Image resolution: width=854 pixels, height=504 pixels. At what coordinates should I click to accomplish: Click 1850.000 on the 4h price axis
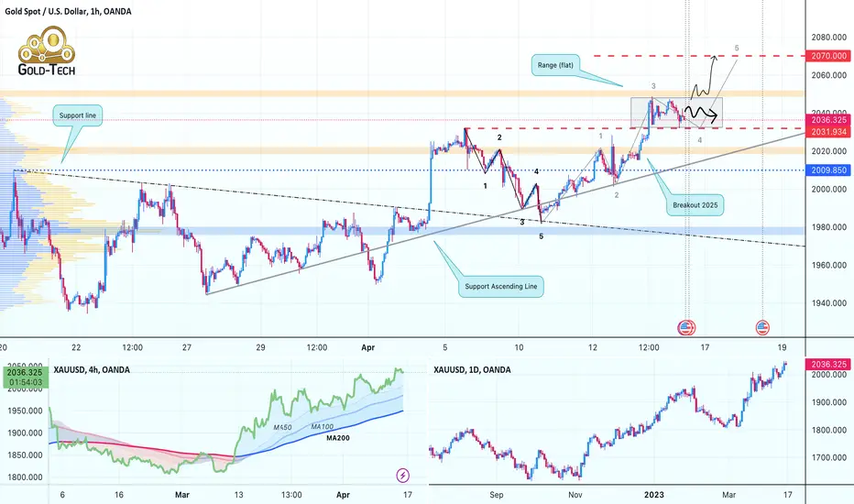(x=25, y=455)
